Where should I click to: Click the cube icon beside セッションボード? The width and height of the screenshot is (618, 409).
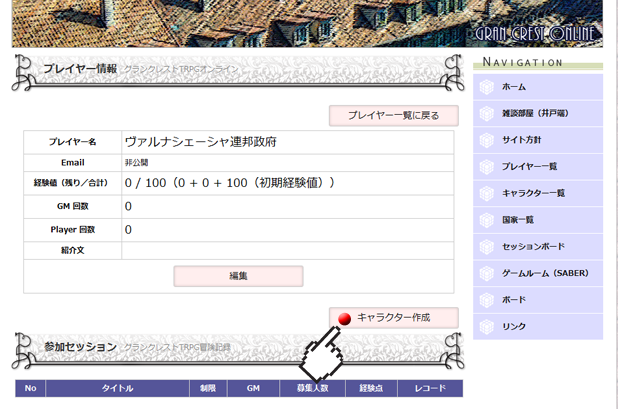coord(487,247)
